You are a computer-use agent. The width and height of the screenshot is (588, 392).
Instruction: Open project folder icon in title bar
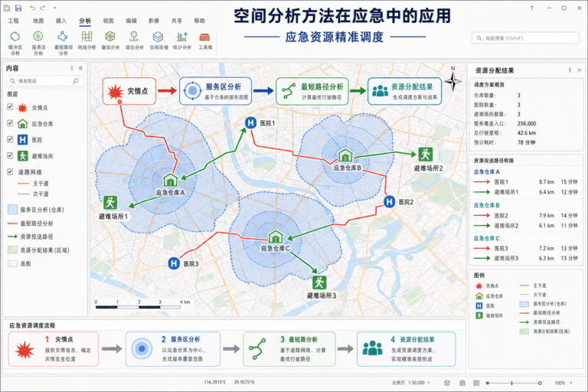(7, 8)
